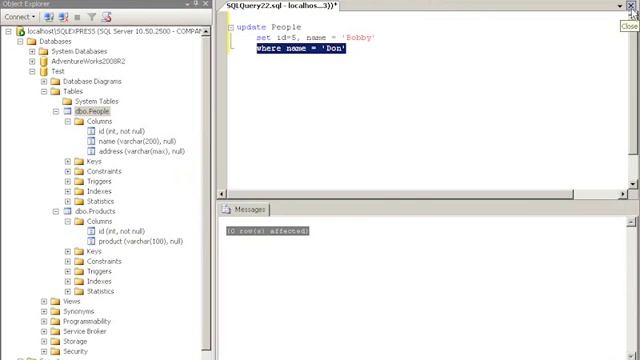Click the query editor scroll-down arrow

click(633, 184)
